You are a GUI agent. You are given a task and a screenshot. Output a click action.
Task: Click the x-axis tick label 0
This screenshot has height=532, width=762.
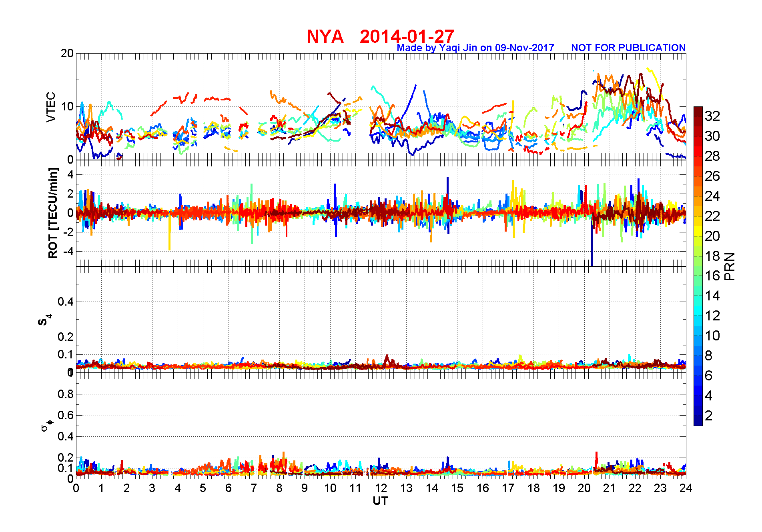(76, 488)
